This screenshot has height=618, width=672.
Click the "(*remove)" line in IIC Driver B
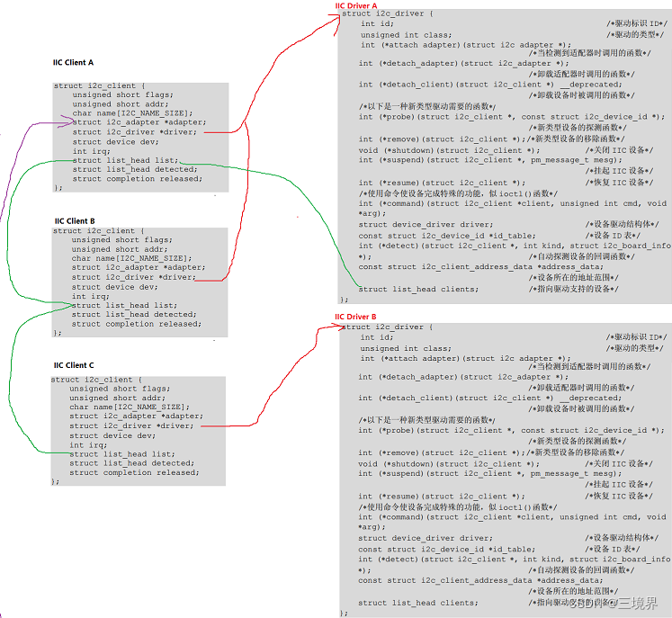442,452
